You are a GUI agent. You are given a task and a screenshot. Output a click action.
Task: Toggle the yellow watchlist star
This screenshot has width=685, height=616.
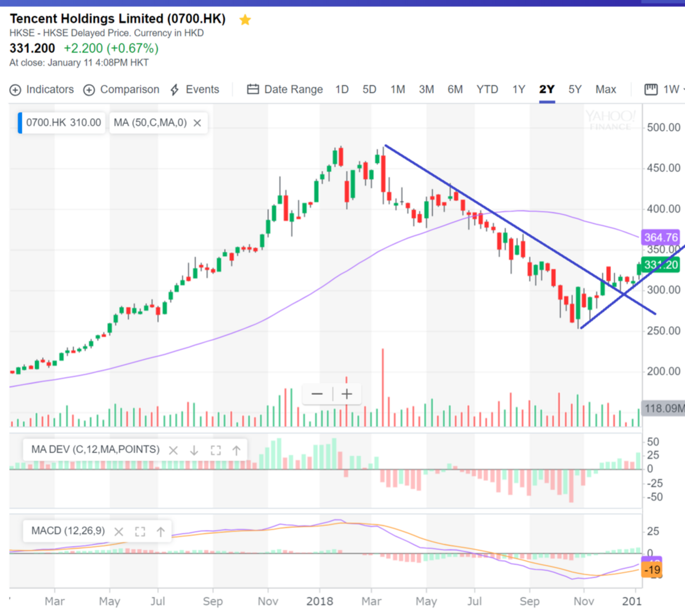(x=245, y=20)
